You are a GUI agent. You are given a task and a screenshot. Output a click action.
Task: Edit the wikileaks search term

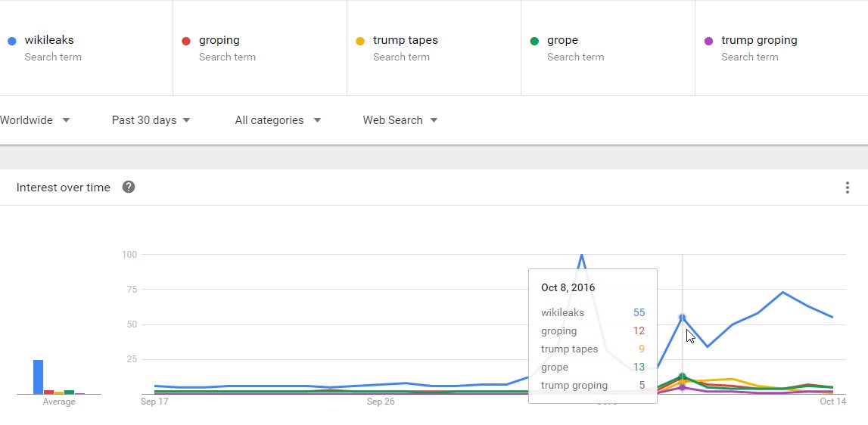point(49,40)
